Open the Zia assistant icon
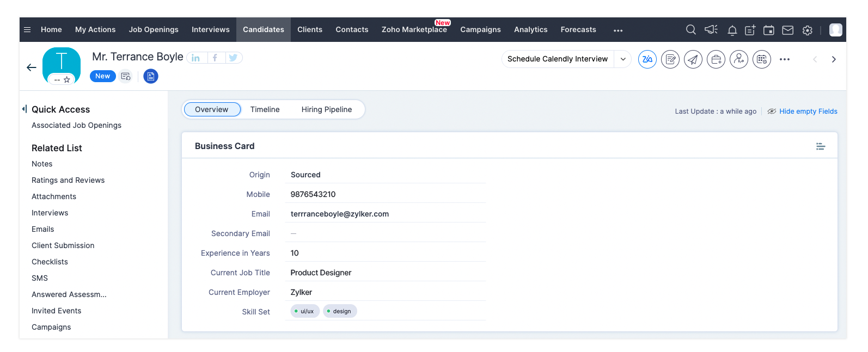 click(647, 59)
